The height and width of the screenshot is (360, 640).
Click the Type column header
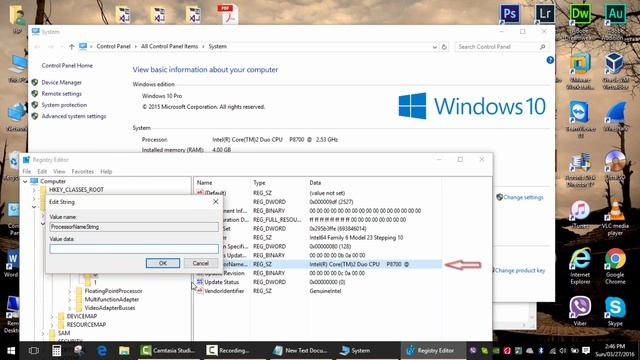click(259, 183)
